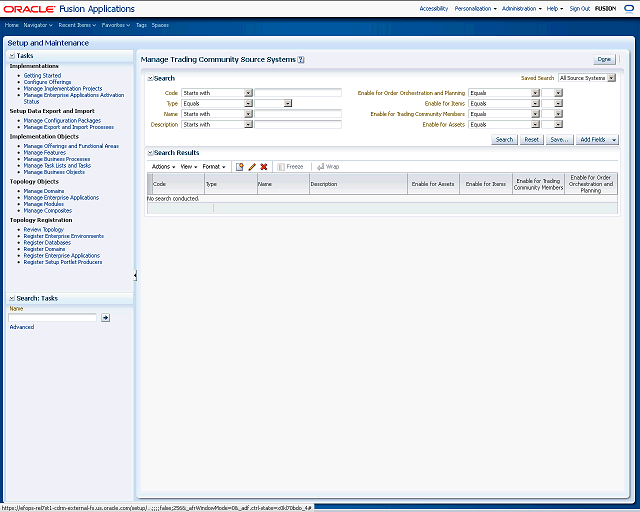Open Enable for Items operator dropdown

(535, 103)
